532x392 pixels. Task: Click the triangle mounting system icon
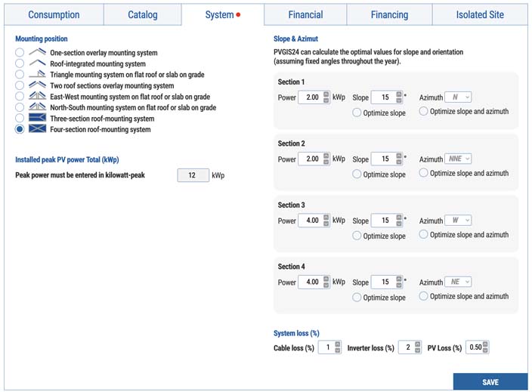[37, 75]
